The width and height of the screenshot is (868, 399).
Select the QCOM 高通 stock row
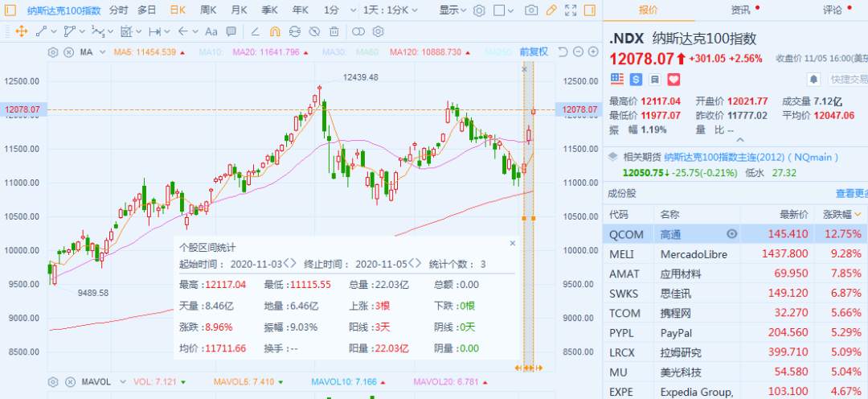pyautogui.click(x=735, y=234)
